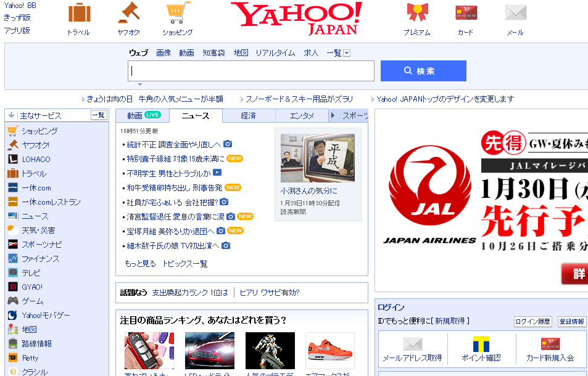588x376 pixels.
Task: Open the Mail envelope icon in header
Action: (x=516, y=12)
